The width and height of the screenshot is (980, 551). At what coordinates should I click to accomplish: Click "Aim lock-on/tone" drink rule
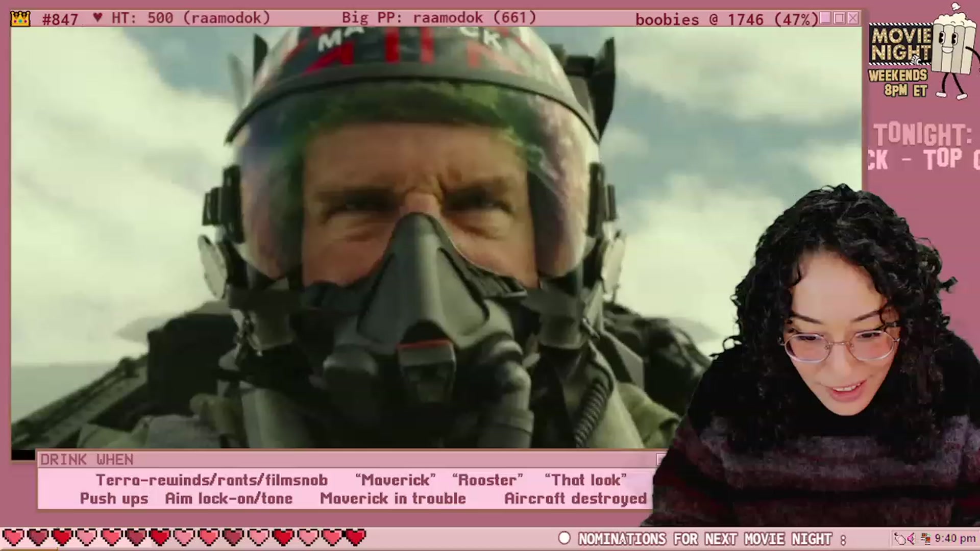(229, 498)
